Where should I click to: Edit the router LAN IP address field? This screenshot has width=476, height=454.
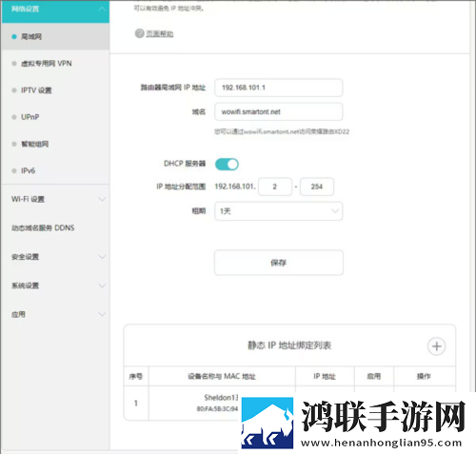click(279, 88)
